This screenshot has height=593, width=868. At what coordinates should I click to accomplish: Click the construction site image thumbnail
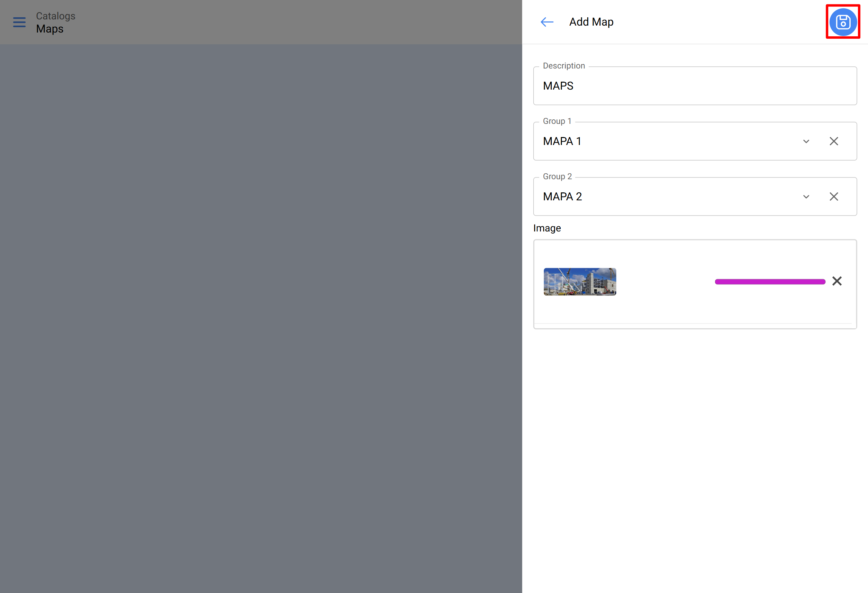click(x=580, y=282)
